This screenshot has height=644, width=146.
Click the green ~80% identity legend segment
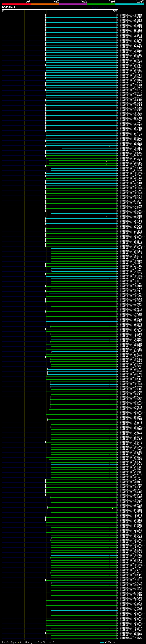(x=101, y=4)
